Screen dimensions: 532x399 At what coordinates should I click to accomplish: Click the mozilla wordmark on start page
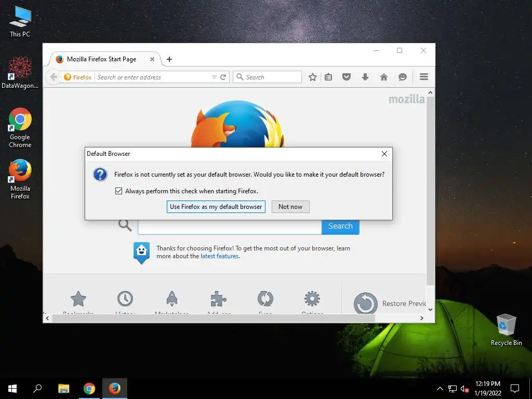click(406, 99)
